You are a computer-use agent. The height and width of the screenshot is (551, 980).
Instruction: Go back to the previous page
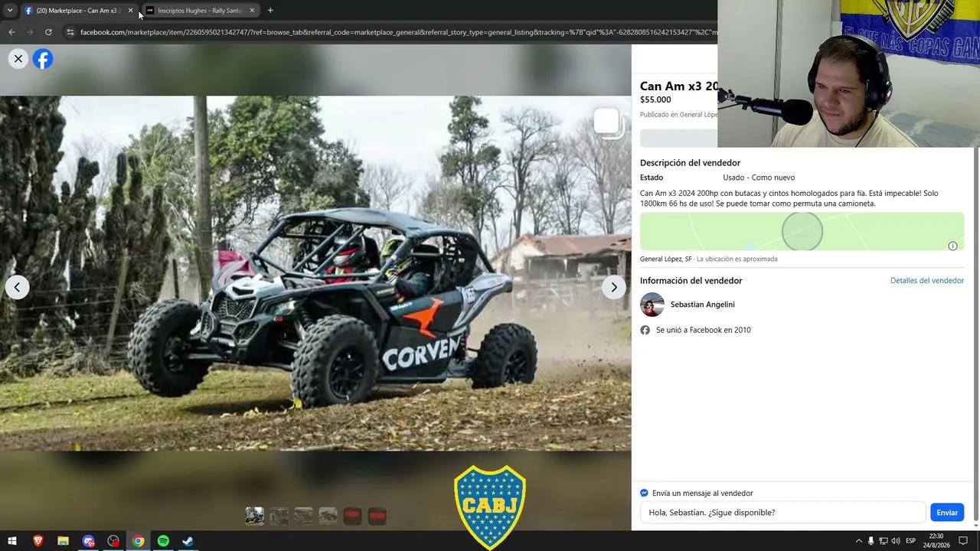point(11,32)
